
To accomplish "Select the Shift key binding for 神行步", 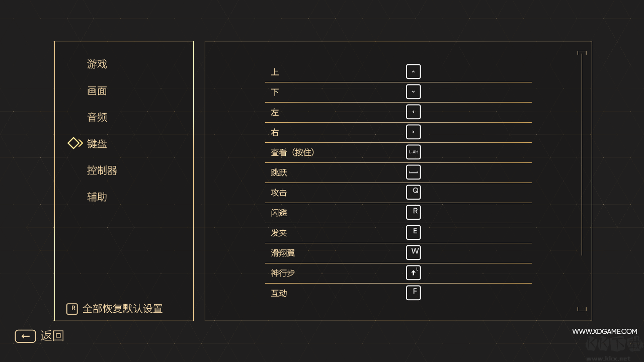I will [x=413, y=273].
